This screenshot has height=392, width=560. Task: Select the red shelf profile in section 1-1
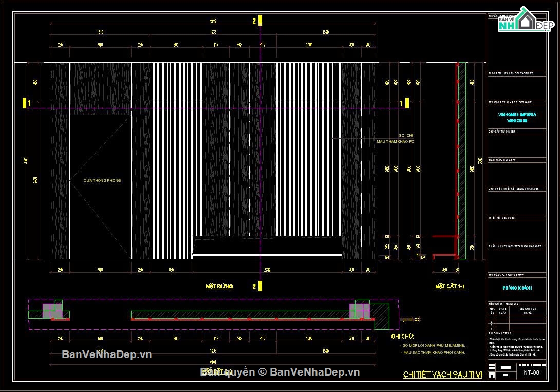pos(445,247)
